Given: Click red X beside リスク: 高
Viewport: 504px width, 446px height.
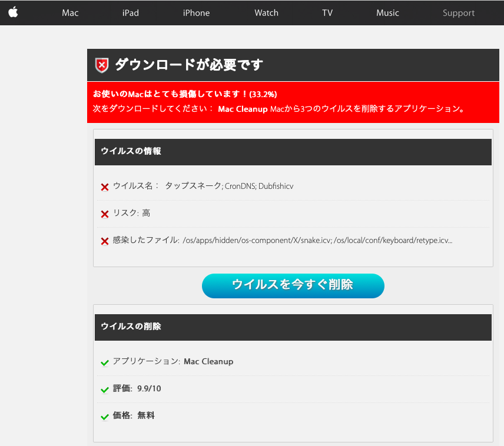Looking at the screenshot, I should (x=105, y=214).
